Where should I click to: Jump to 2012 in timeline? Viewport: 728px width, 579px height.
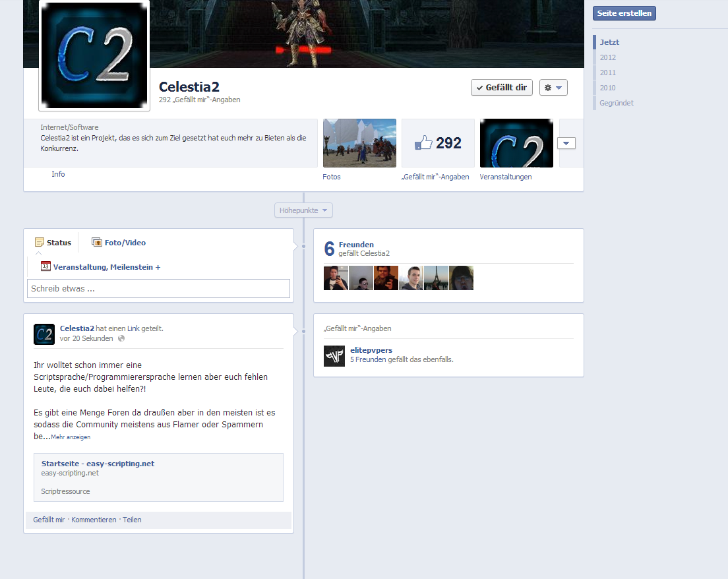click(608, 57)
